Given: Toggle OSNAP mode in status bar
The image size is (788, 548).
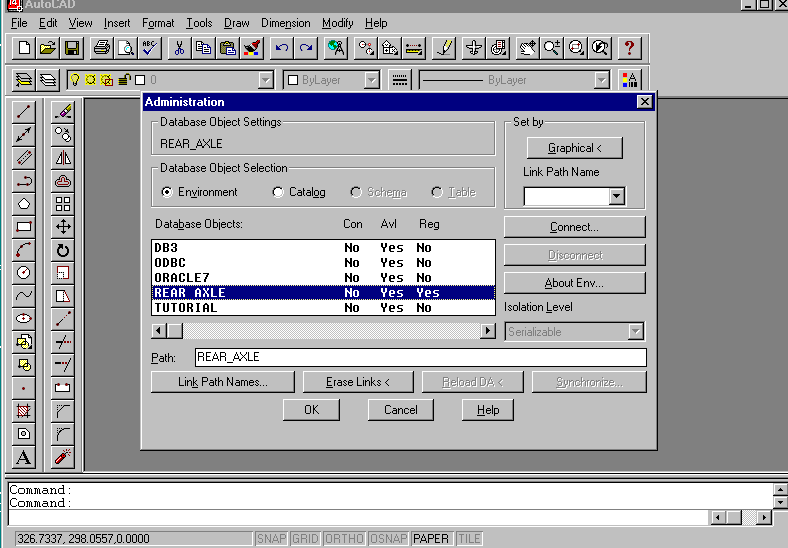Looking at the screenshot, I should click(x=388, y=538).
